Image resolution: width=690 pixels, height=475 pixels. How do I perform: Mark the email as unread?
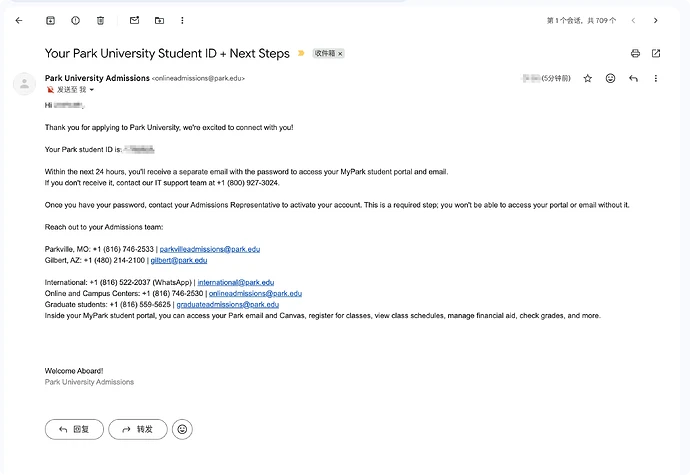(x=134, y=20)
